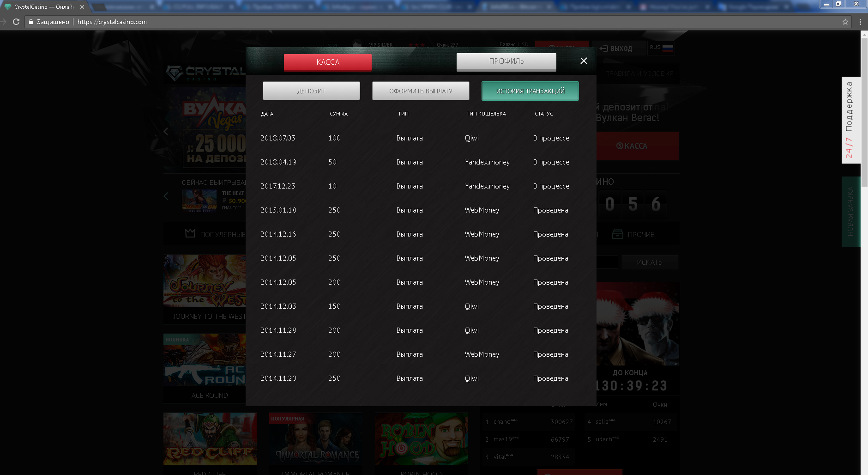Click the browser address bar URL

[x=112, y=22]
